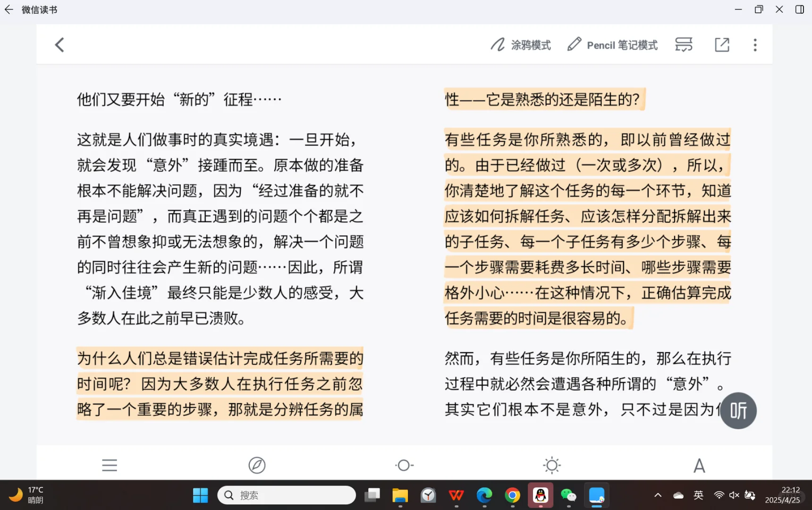
Task: Click the share/export icon in top toolbar
Action: 722,44
